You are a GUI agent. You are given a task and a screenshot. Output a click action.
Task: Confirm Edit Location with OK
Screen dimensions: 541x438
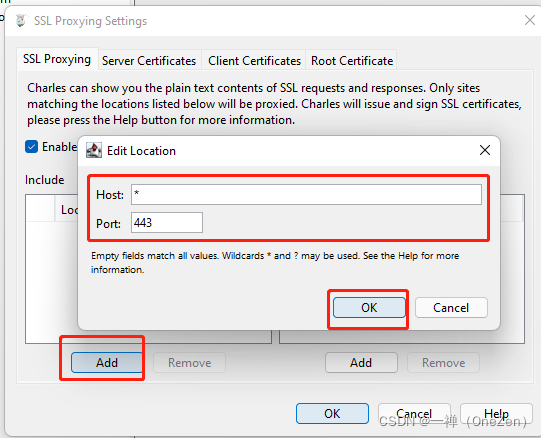pos(369,308)
